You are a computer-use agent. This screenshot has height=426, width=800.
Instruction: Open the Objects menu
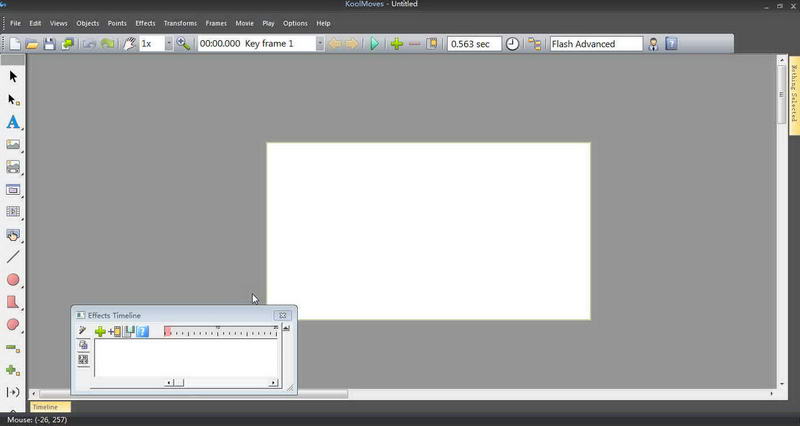(x=88, y=23)
